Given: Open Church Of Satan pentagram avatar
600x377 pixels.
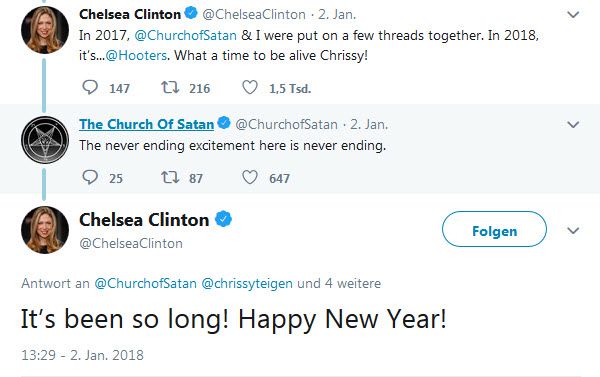Looking at the screenshot, I should 45,140.
